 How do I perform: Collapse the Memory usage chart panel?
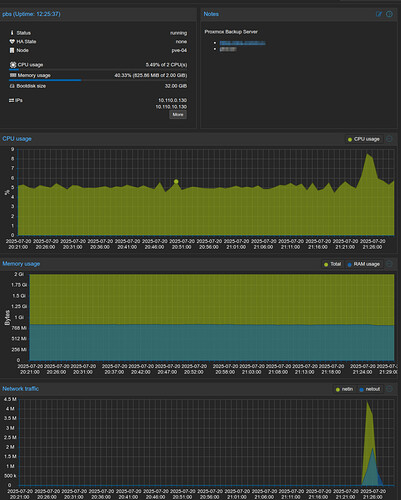click(x=389, y=264)
